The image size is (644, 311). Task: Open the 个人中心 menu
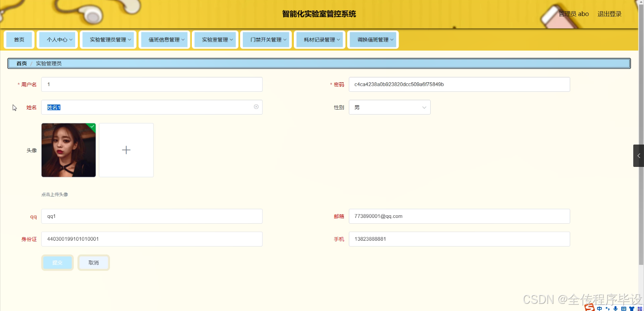[57, 39]
